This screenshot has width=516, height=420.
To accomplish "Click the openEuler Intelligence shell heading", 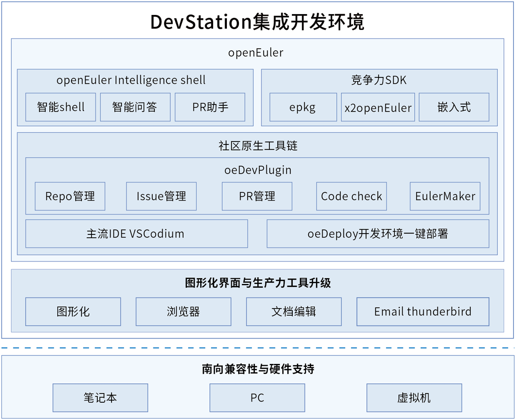I will 131,80.
